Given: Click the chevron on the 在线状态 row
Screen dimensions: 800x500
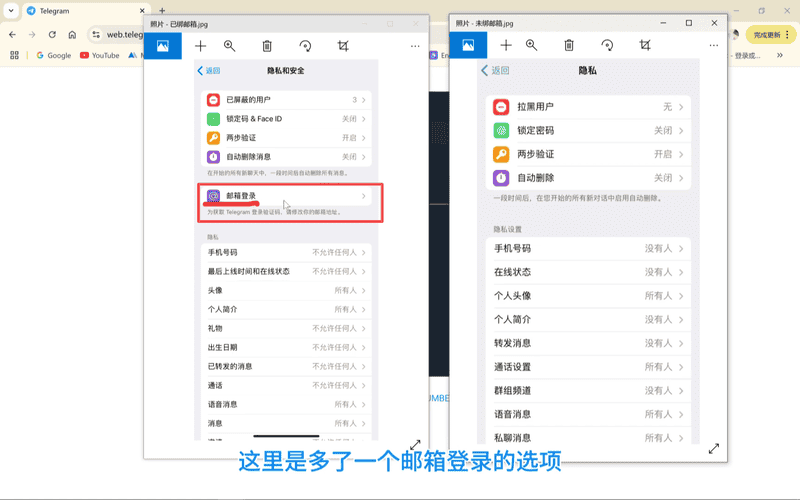Looking at the screenshot, I should coord(681,272).
